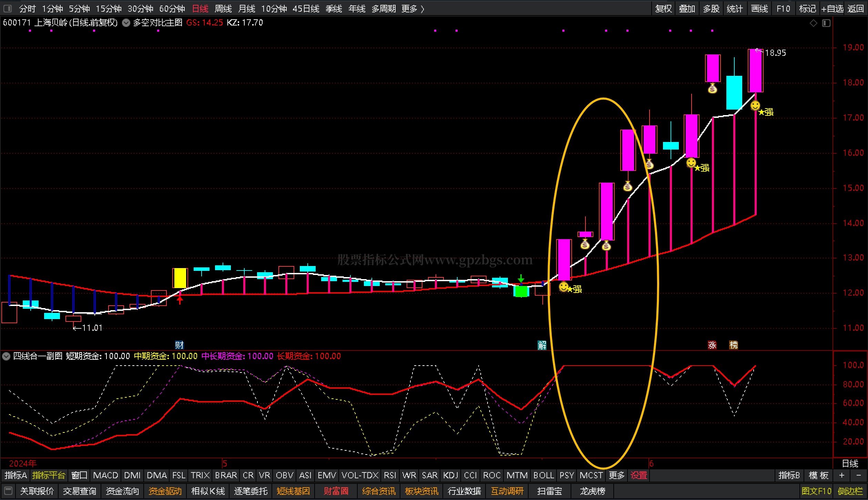Select the 1分钟 period
Screen dimensions: 868x500
pyautogui.click(x=52, y=8)
